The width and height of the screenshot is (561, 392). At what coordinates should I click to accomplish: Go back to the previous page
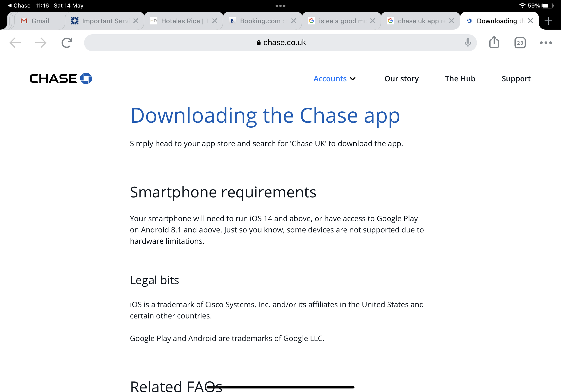[15, 43]
